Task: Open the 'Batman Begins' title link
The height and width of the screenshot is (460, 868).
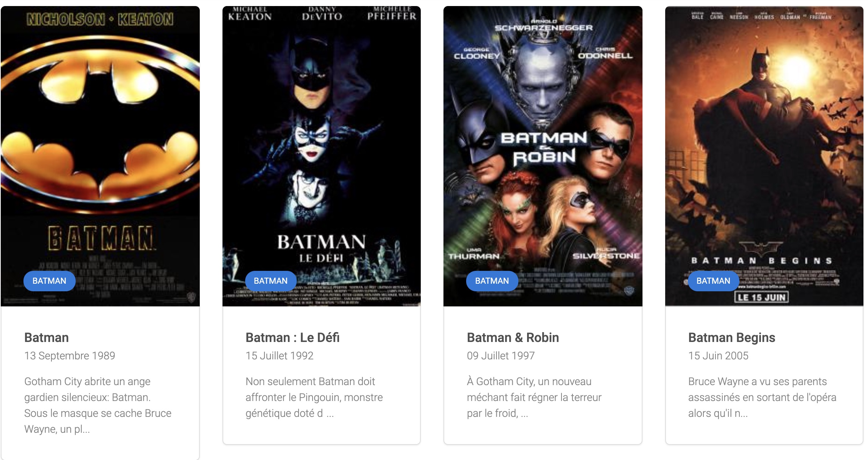Action: (732, 337)
